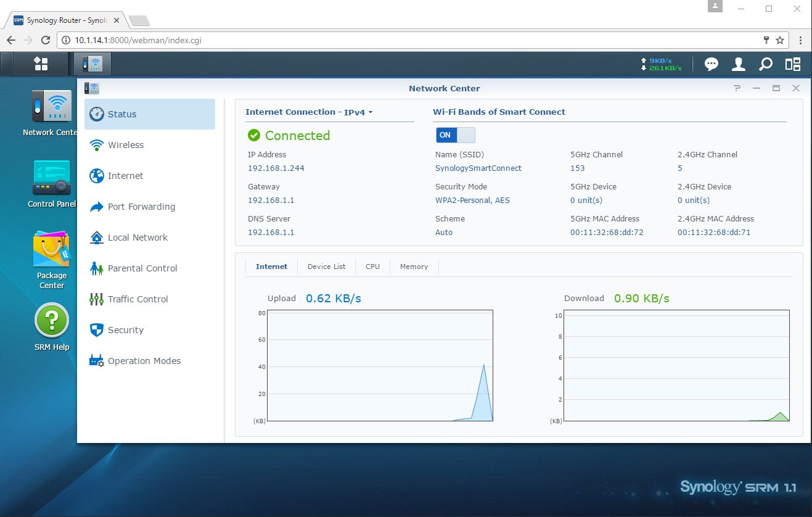
Task: Select Parental Control in the sidebar
Action: click(150, 268)
